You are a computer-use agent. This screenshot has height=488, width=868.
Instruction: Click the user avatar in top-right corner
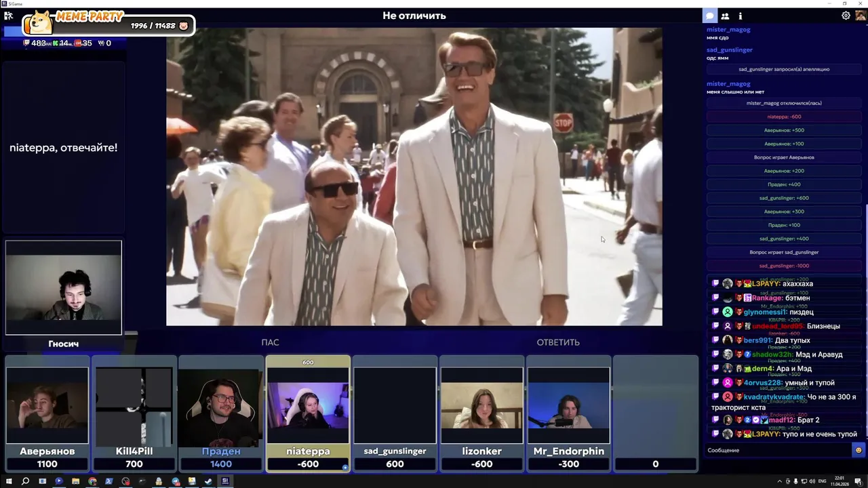(x=861, y=16)
